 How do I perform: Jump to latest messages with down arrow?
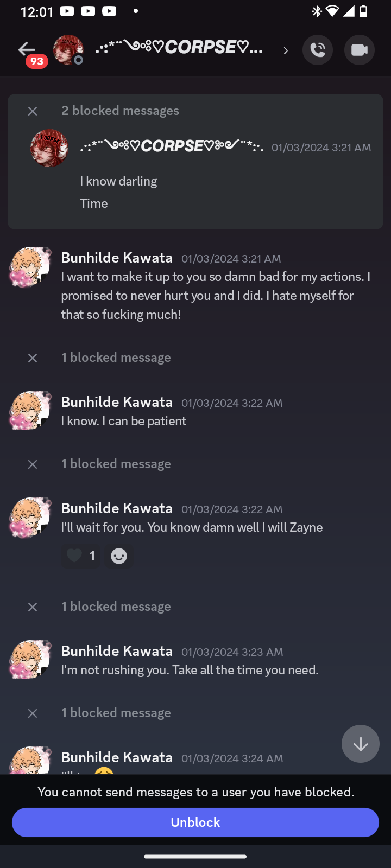pos(360,744)
